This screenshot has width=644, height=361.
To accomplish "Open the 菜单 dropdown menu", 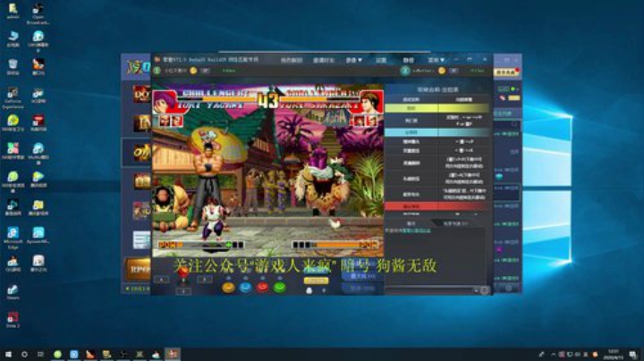I will point(436,60).
